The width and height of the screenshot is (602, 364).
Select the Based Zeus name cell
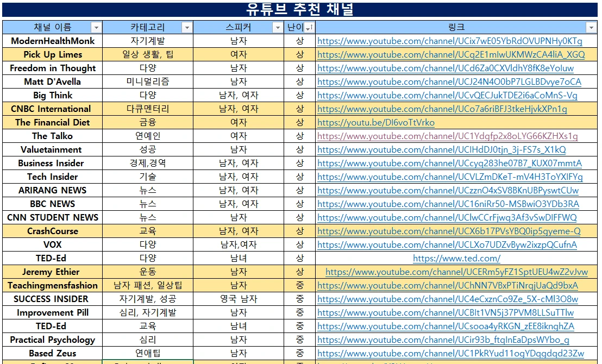[x=53, y=353]
